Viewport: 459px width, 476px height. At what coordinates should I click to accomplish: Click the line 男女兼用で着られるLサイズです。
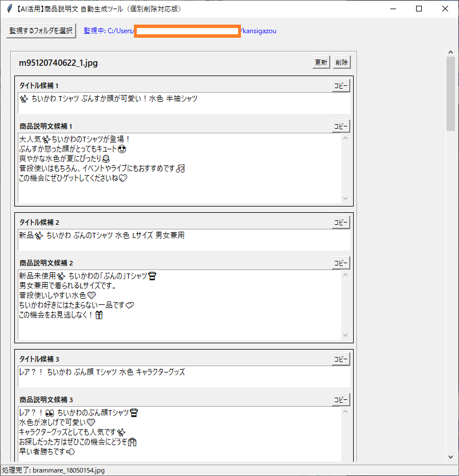tap(68, 285)
